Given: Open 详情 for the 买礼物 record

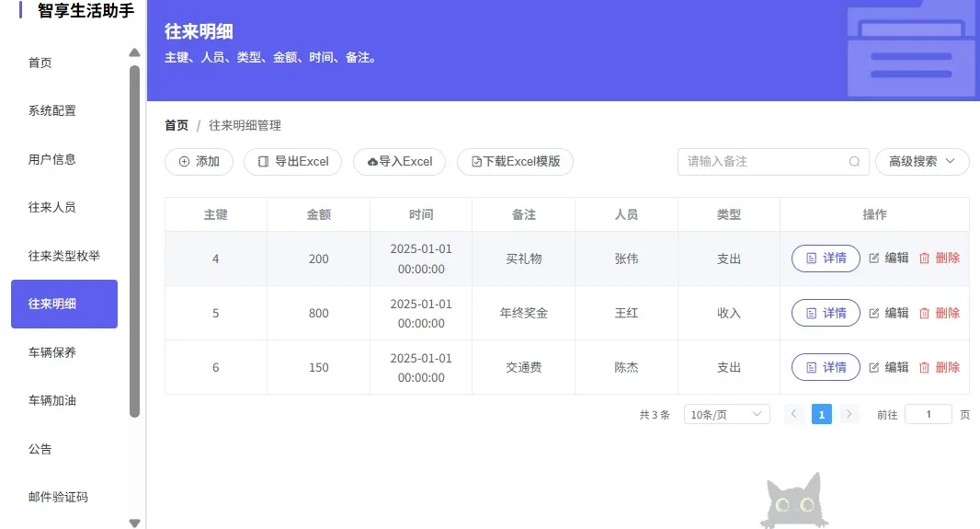Looking at the screenshot, I should [x=826, y=259].
